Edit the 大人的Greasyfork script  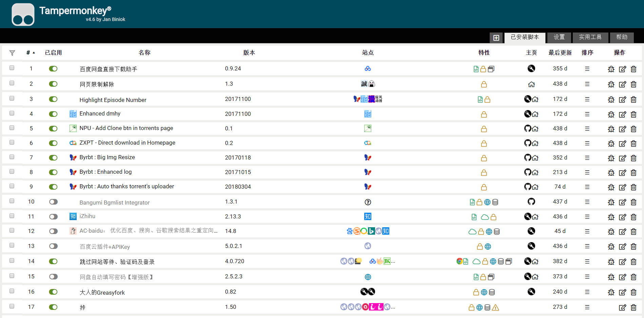click(x=623, y=292)
